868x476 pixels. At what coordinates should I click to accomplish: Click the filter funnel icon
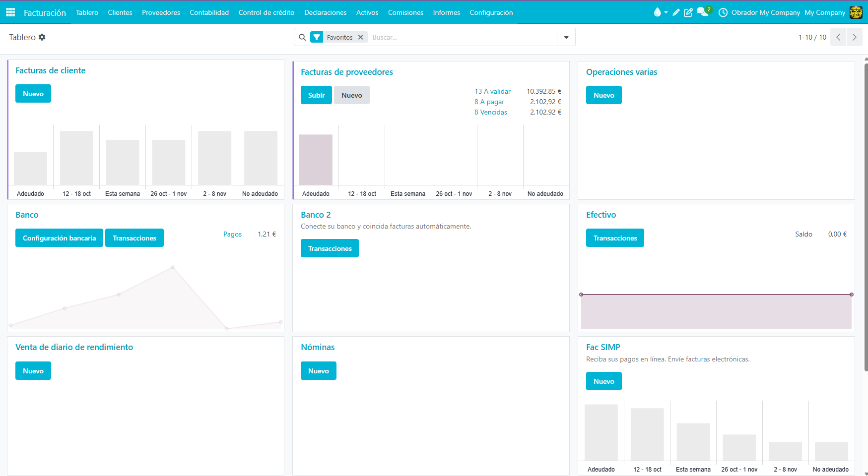(317, 37)
